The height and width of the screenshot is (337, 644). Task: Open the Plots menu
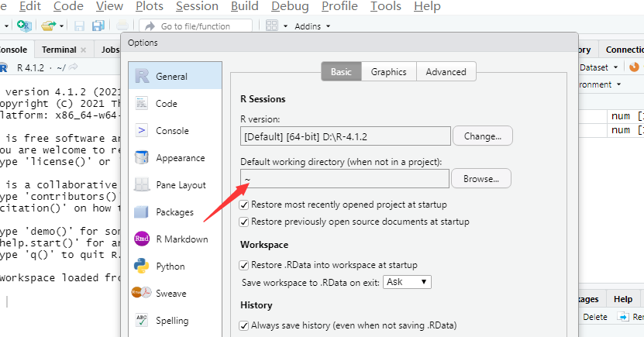click(149, 6)
